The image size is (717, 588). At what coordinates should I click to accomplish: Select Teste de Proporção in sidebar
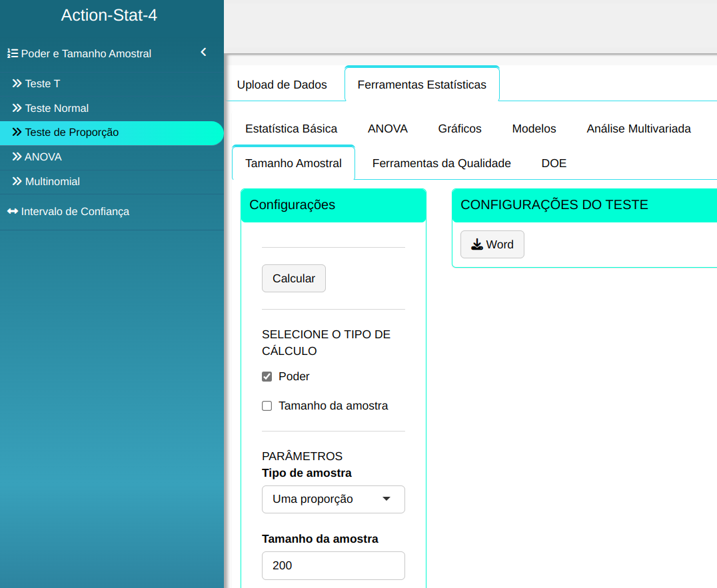(x=71, y=133)
